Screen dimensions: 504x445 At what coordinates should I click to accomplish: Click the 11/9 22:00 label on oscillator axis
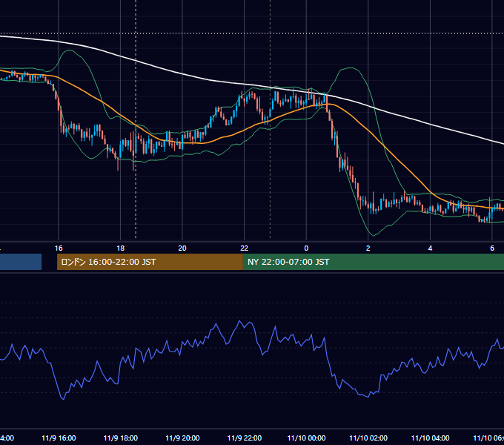[245, 438]
